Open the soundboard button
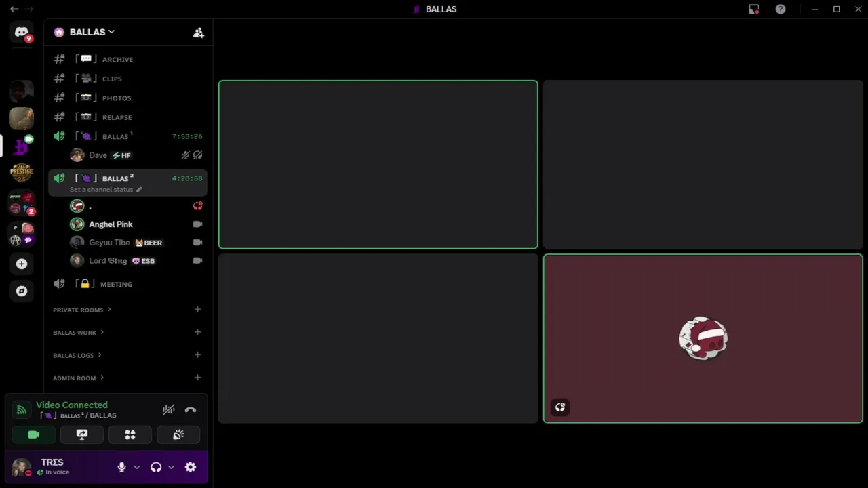The height and width of the screenshot is (488, 868). [x=178, y=434]
